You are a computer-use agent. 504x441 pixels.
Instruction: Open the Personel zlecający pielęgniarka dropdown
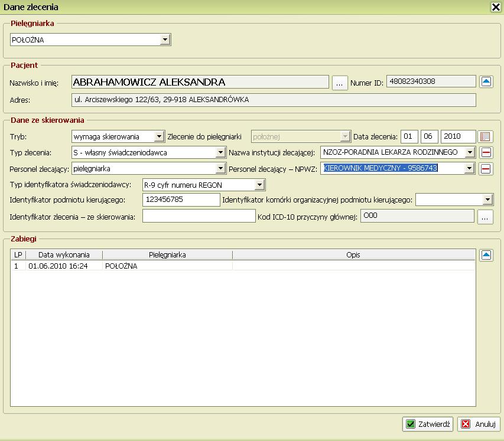pyautogui.click(x=220, y=168)
